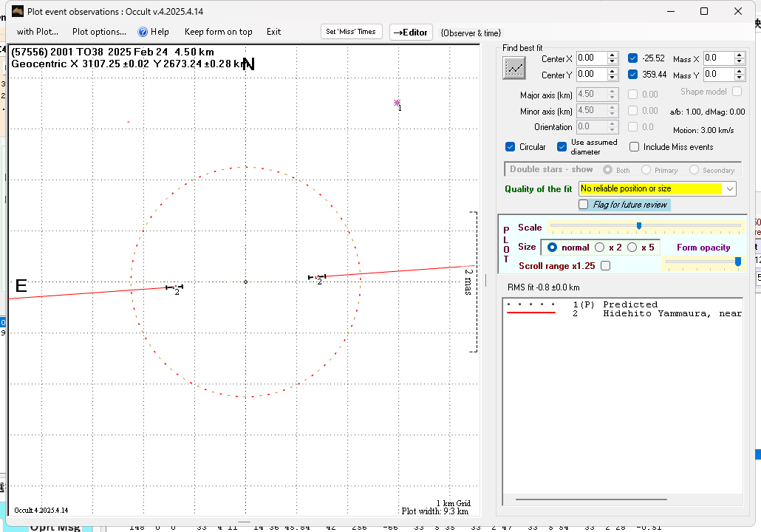Increase Mass X with the up arrow
This screenshot has height=532, width=761.
(x=740, y=55)
